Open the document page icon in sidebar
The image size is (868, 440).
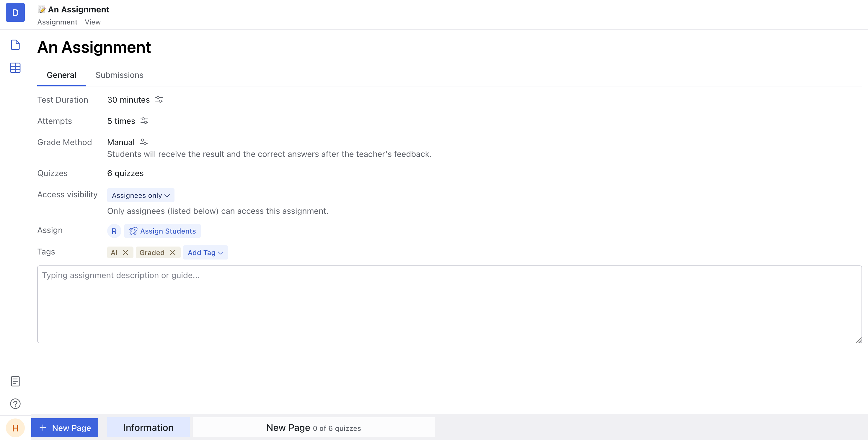(x=15, y=45)
